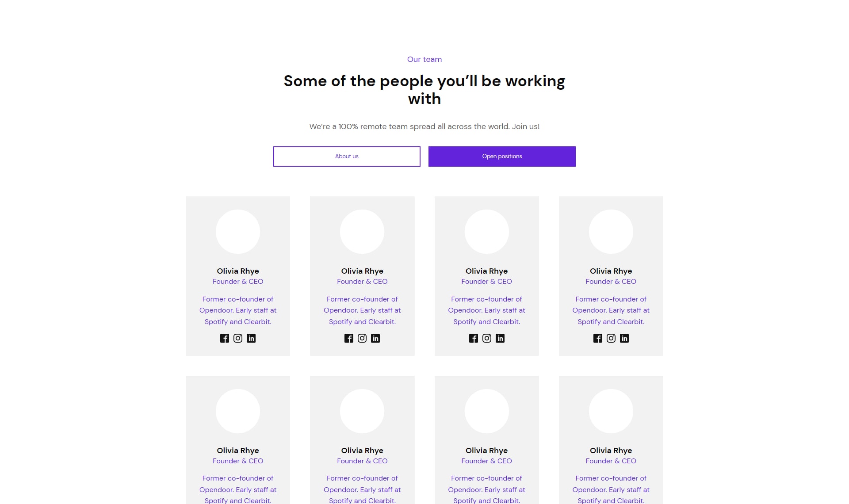The image size is (849, 504).
Task: Open the Open positions button
Action: click(x=502, y=157)
